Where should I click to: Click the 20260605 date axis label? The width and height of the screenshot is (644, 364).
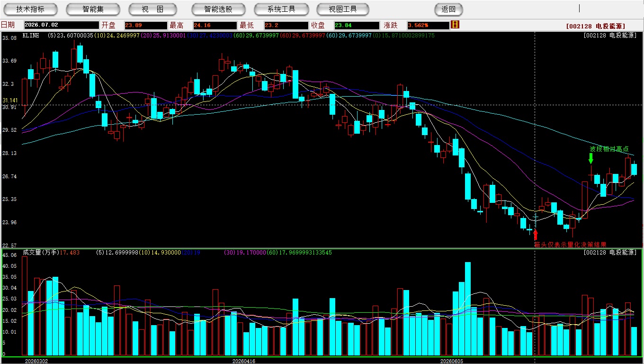[x=452, y=361]
